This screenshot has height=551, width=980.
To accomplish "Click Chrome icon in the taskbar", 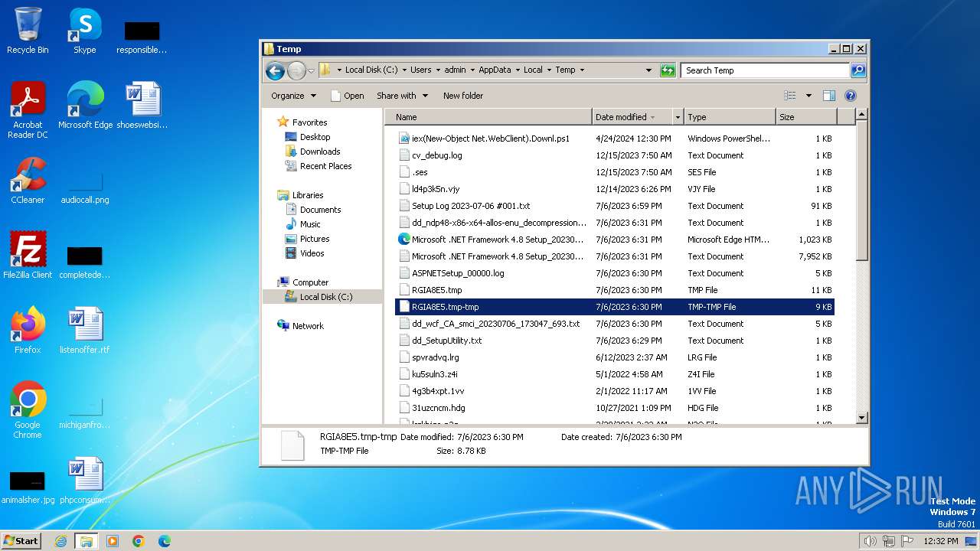I will point(139,541).
